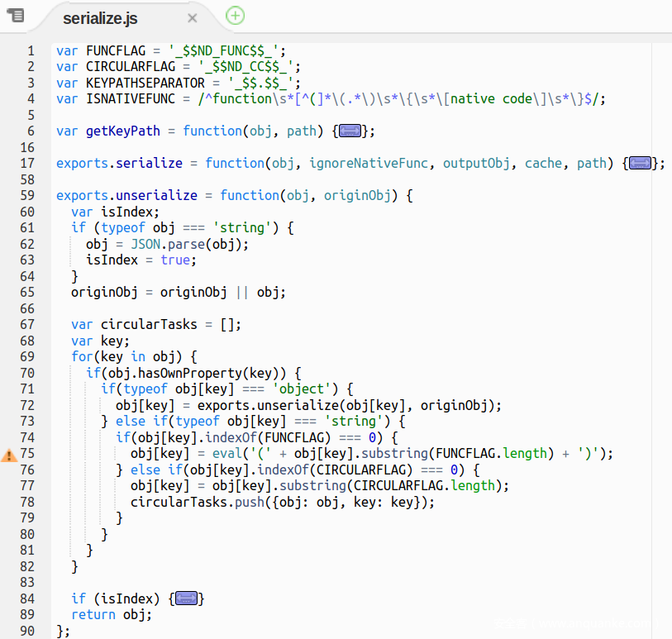
Task: Click line number 1 in the gutter
Action: click(x=31, y=50)
